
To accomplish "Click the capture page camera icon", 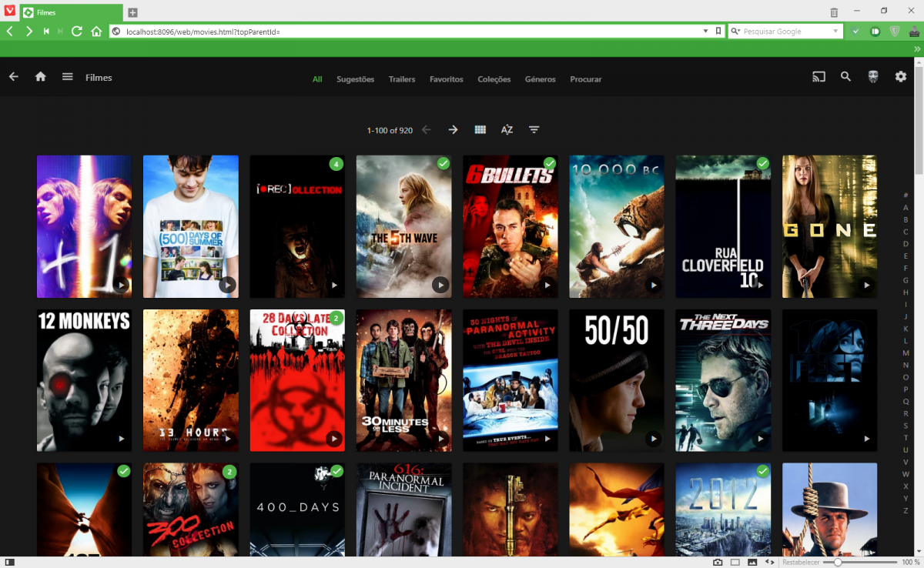I will pyautogui.click(x=718, y=563).
